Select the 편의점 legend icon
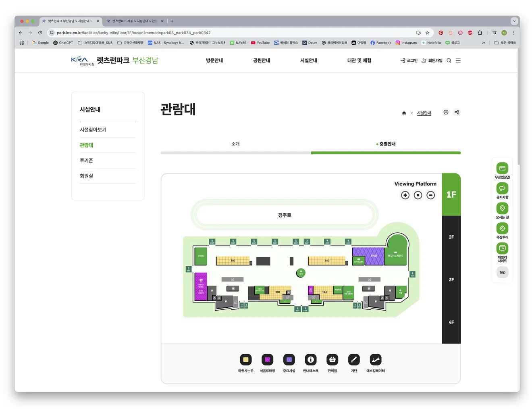 [x=332, y=359]
